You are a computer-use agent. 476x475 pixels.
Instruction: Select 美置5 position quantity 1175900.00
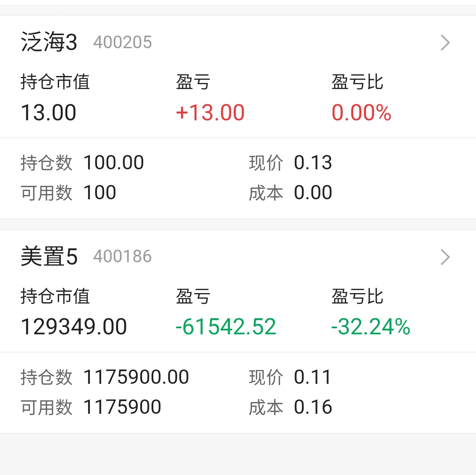(136, 377)
